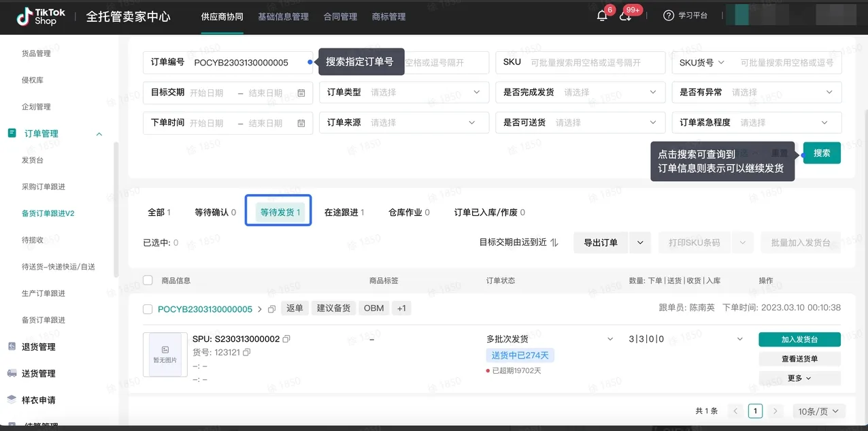Open 是否可送货 dropdown
The width and height of the screenshot is (868, 431).
tap(580, 123)
